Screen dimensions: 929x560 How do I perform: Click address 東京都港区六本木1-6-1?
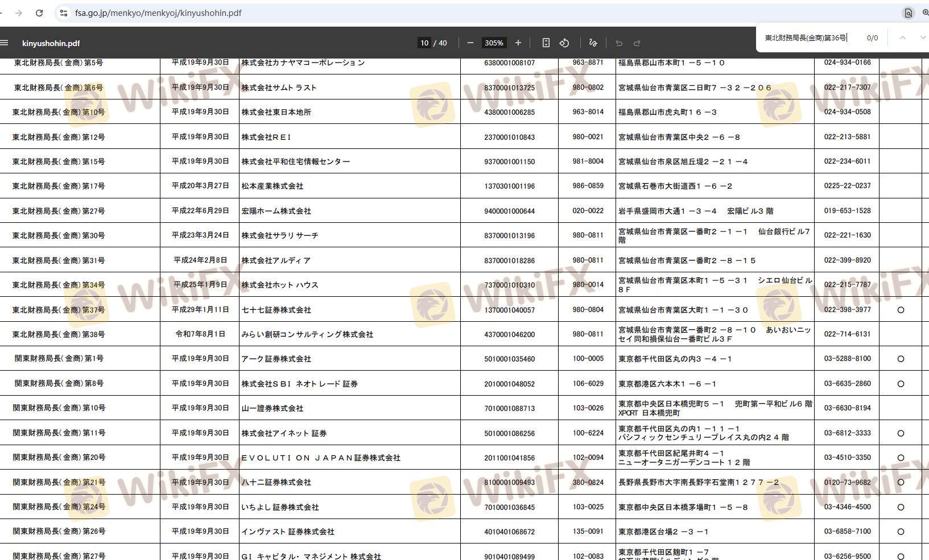point(667,384)
